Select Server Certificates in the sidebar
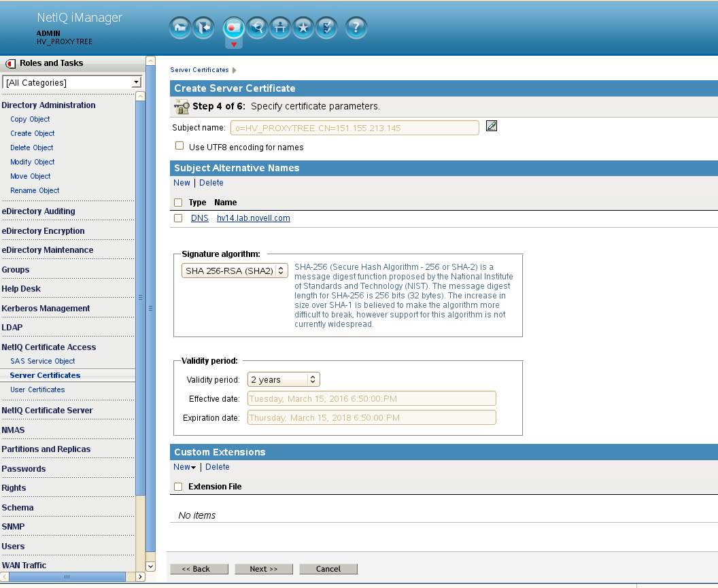 (45, 375)
